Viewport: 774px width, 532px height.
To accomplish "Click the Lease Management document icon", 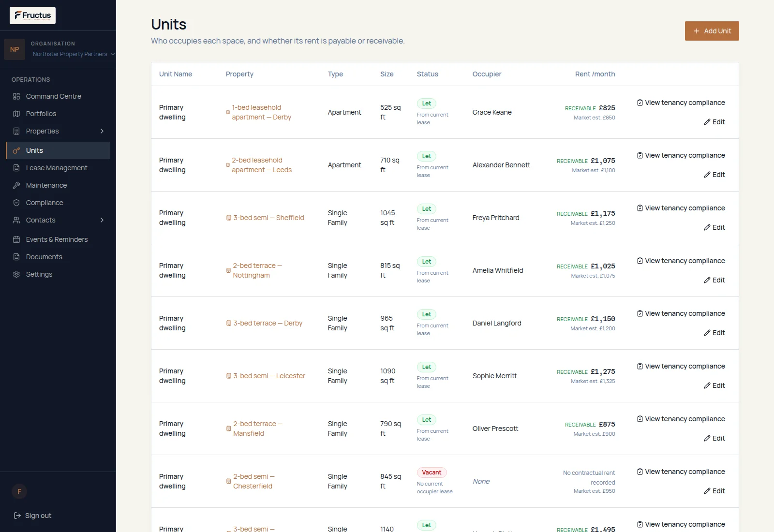I will [x=16, y=168].
